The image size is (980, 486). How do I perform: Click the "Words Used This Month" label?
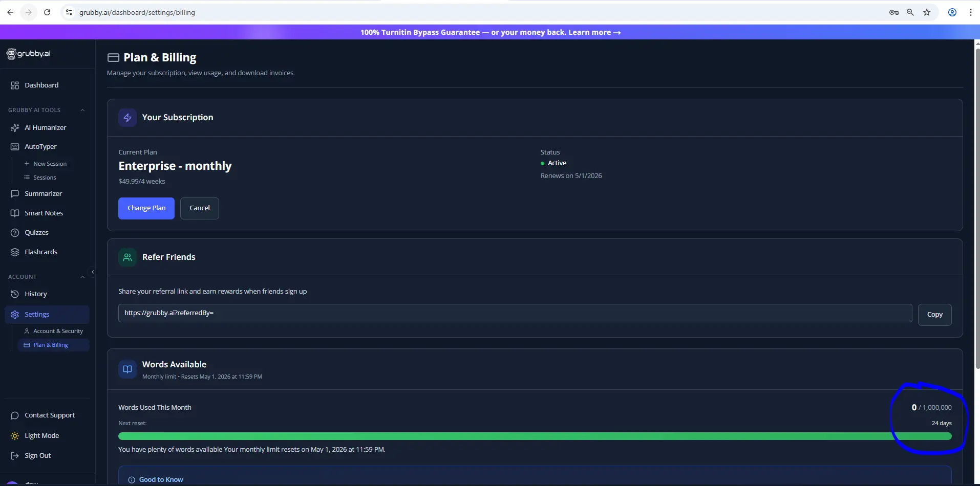tap(155, 408)
